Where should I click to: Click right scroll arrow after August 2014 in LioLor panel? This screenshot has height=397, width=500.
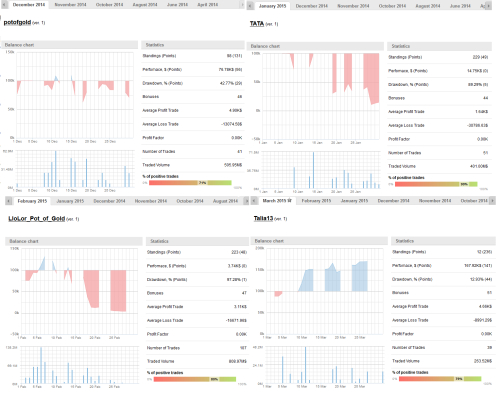[x=246, y=201]
